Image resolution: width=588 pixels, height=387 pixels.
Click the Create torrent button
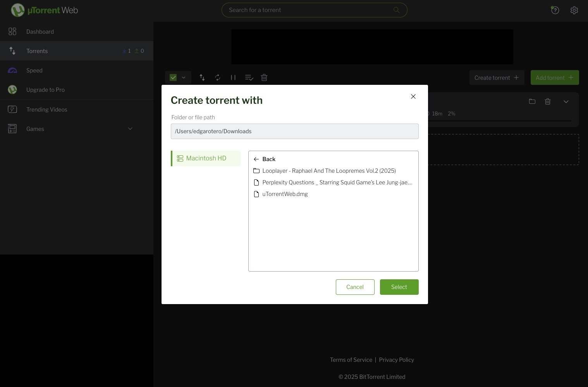click(x=497, y=77)
